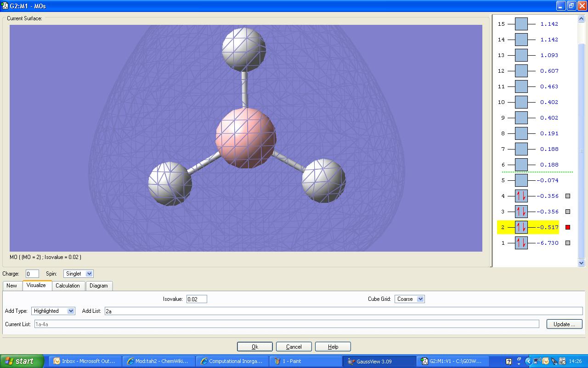Viewport: 588px width, 368px height.
Task: Open the Spin Singlet dropdown
Action: coord(79,274)
